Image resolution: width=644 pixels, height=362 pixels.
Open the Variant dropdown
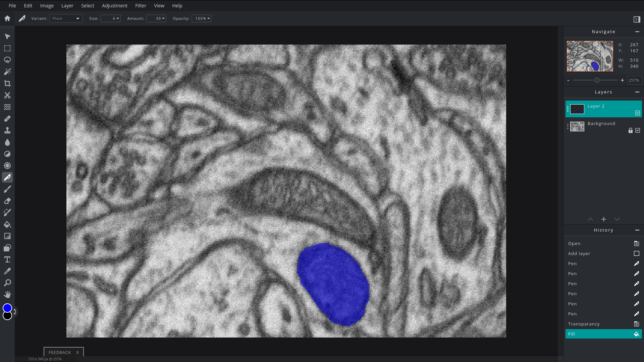[x=66, y=18]
